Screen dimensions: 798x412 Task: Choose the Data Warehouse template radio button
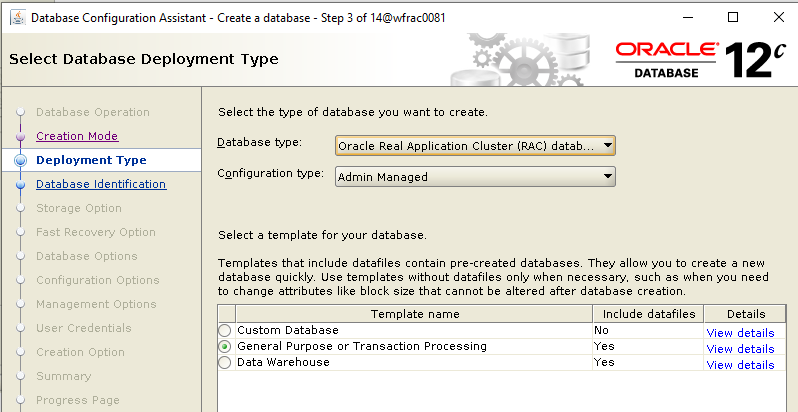coord(224,363)
